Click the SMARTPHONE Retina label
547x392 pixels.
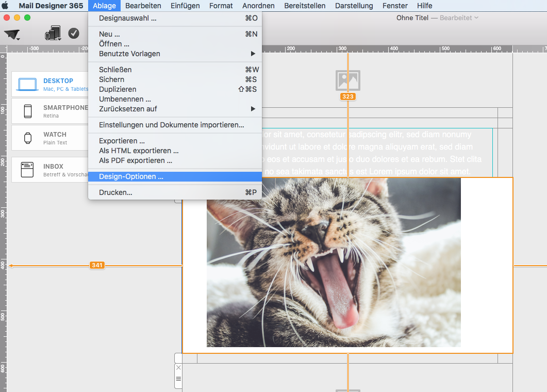[65, 111]
